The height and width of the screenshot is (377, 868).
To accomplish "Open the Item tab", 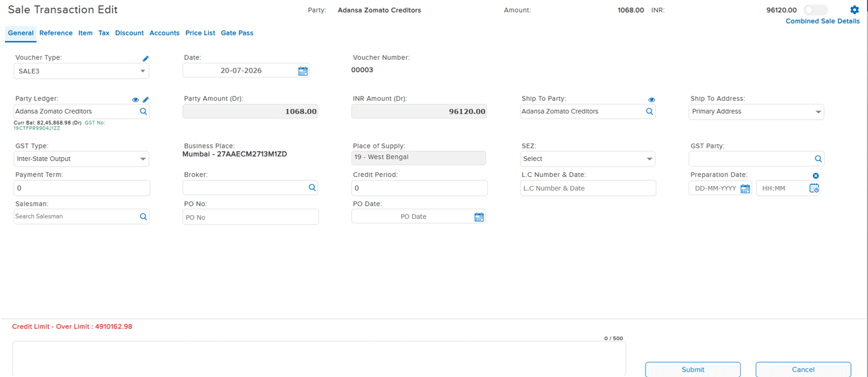I will 86,33.
